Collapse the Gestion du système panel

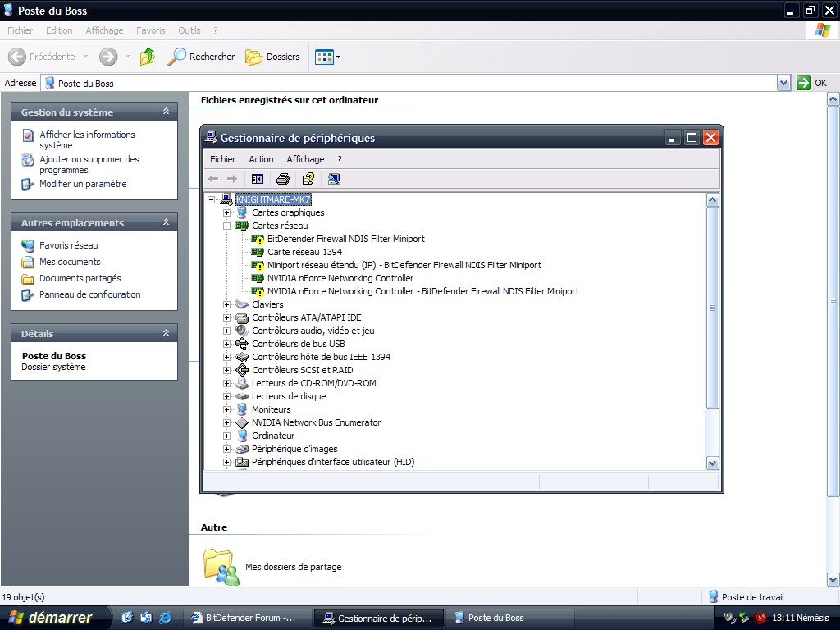[166, 112]
